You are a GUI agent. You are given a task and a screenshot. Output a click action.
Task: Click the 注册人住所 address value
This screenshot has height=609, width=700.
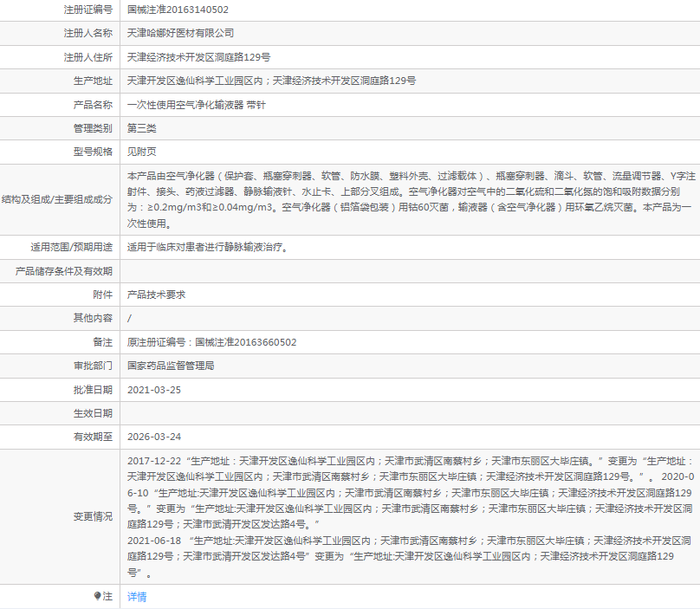click(x=198, y=57)
